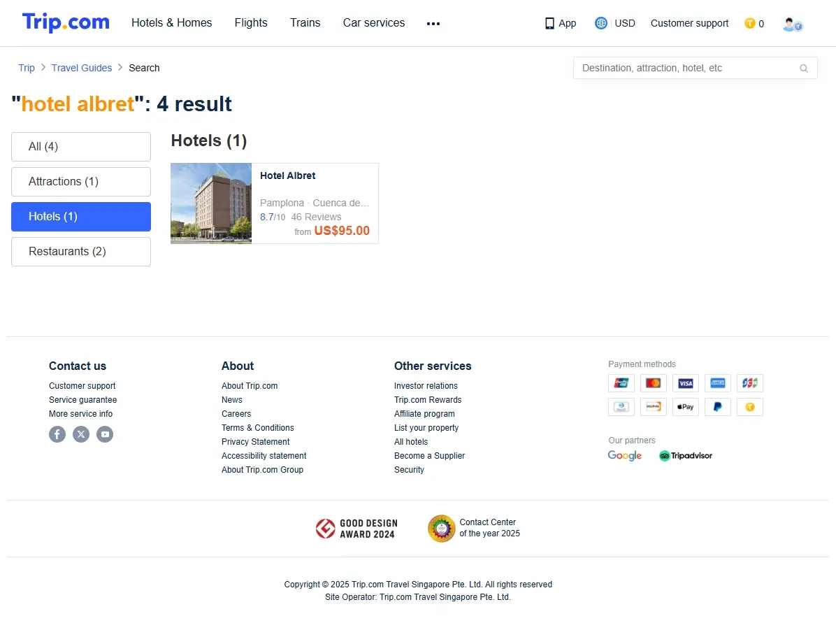Click the Tripadvisor partner logo

tap(686, 456)
